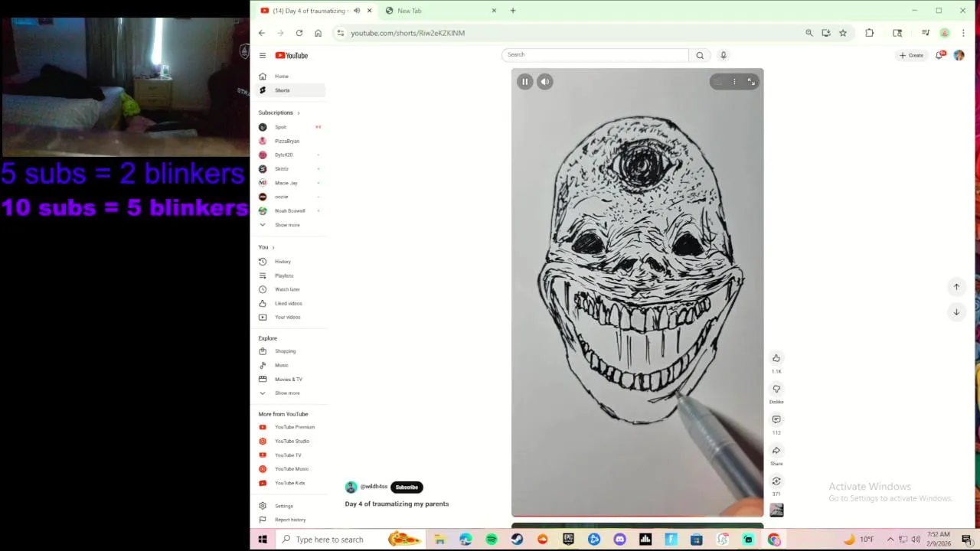Open Spotify from the taskbar
Screen dimensions: 980x551
[492, 540]
